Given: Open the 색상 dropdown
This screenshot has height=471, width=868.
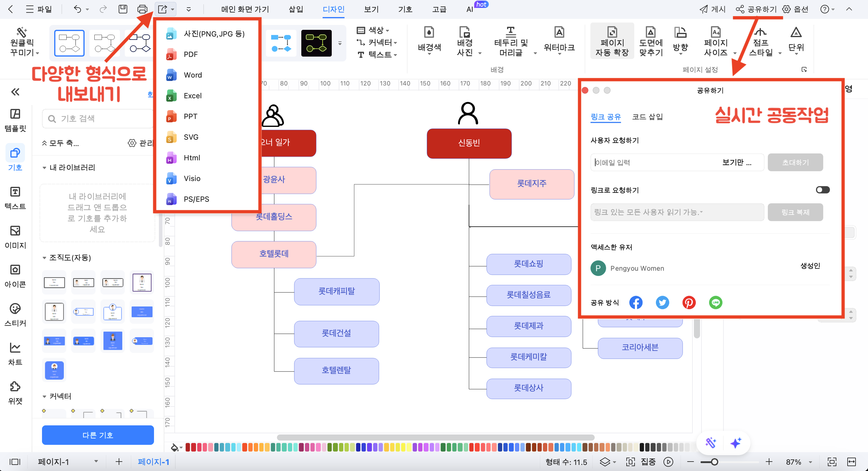Looking at the screenshot, I should point(373,30).
